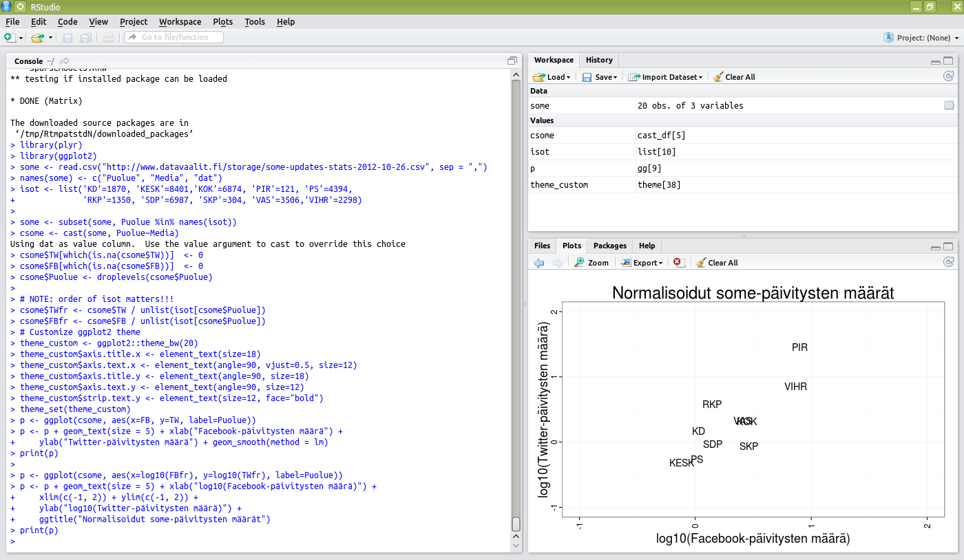Open the Tools menu
The height and width of the screenshot is (560, 964).
coord(255,21)
